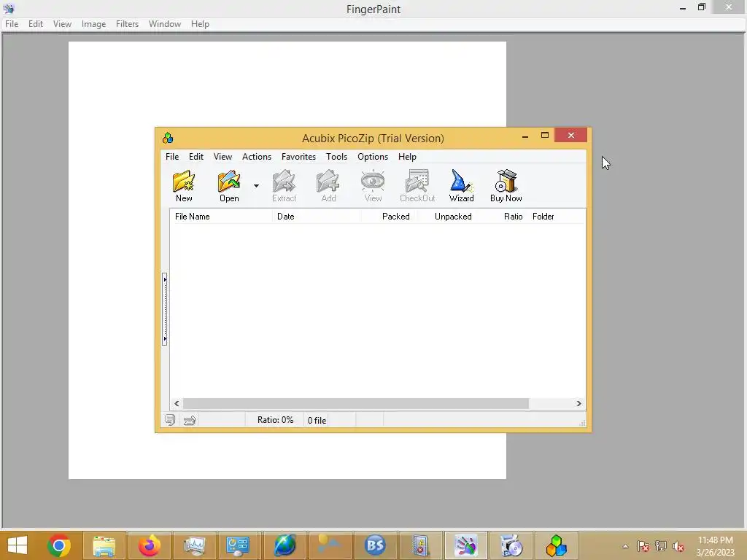Click the CheckOut toolbar icon

pos(417,186)
